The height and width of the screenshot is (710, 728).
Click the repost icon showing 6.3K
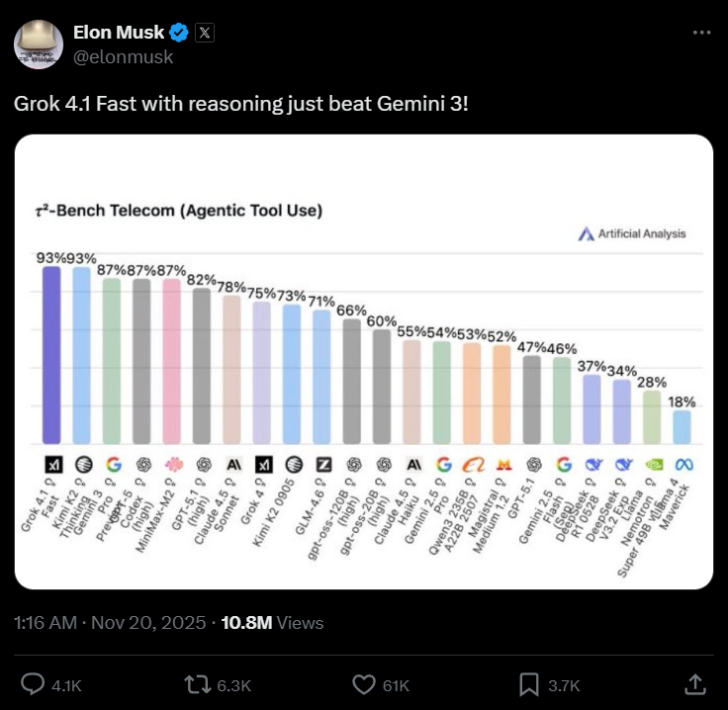click(x=198, y=684)
